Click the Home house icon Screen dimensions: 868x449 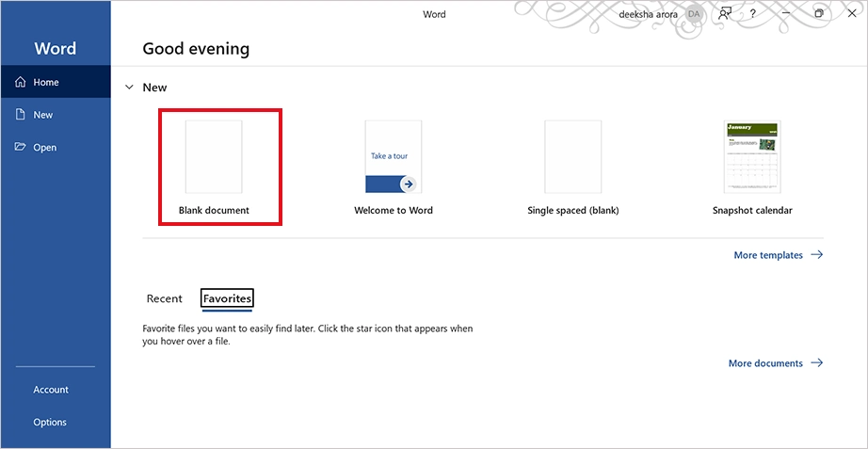(21, 82)
